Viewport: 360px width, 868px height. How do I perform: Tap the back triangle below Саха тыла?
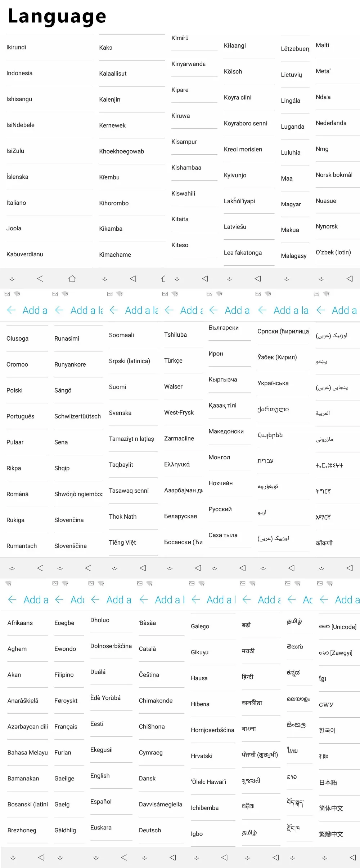[243, 568]
